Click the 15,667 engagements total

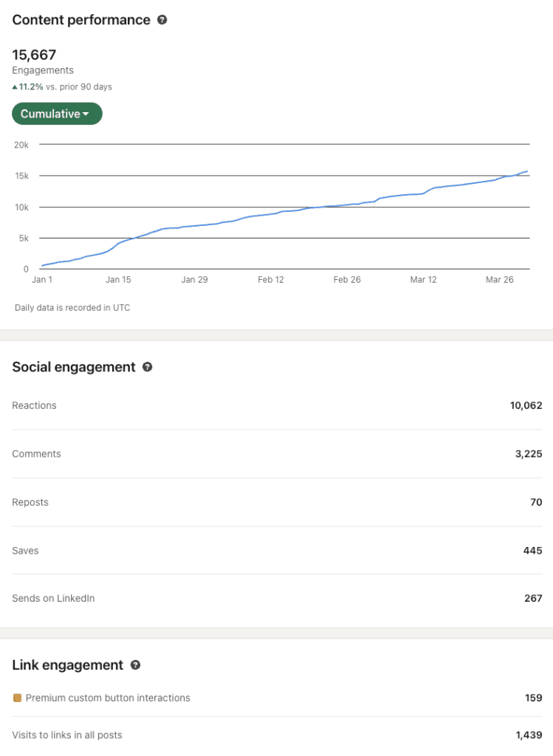tap(34, 55)
